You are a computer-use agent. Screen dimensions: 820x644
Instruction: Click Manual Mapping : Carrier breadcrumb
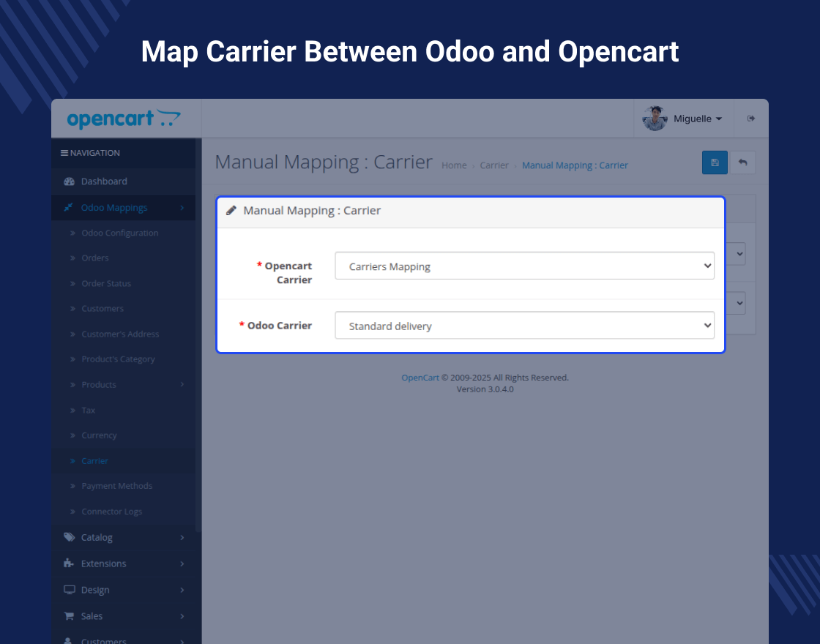pyautogui.click(x=575, y=165)
